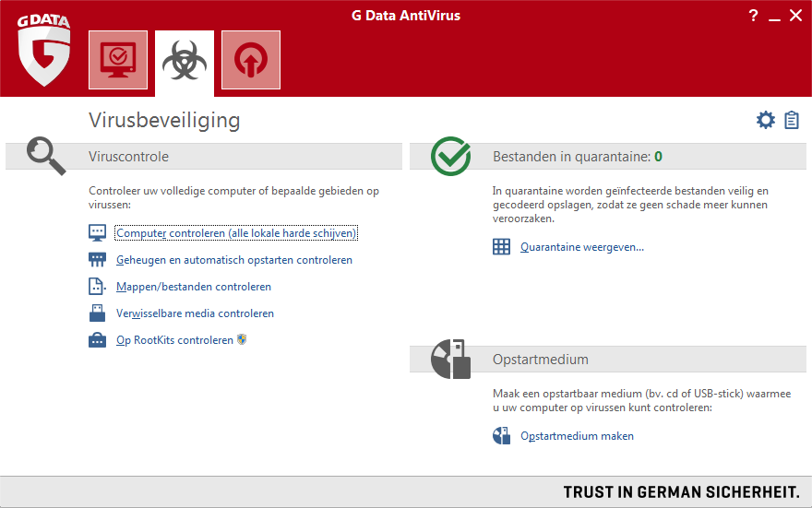The height and width of the screenshot is (508, 812).
Task: Open the Security Center monitor tab
Action: point(118,60)
